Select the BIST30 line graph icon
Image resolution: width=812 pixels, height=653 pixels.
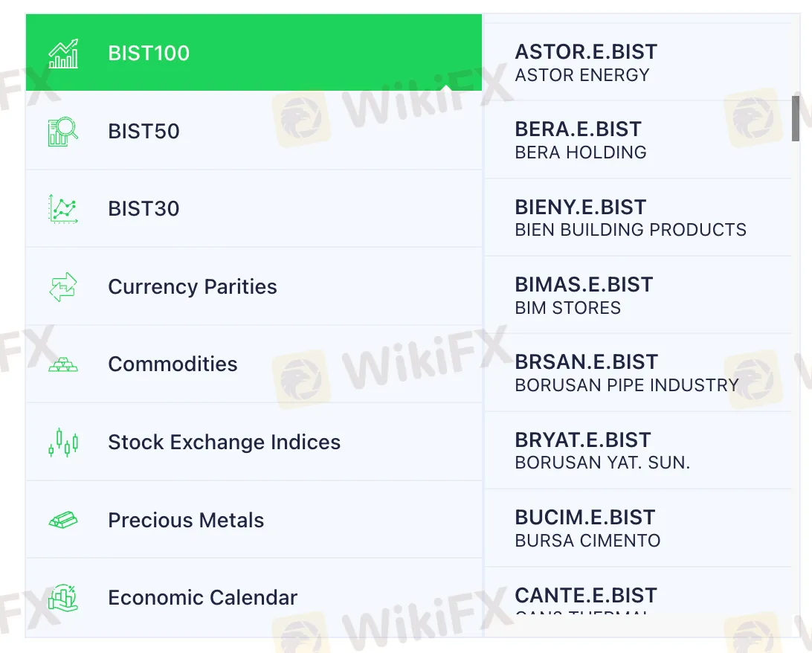pyautogui.click(x=63, y=209)
